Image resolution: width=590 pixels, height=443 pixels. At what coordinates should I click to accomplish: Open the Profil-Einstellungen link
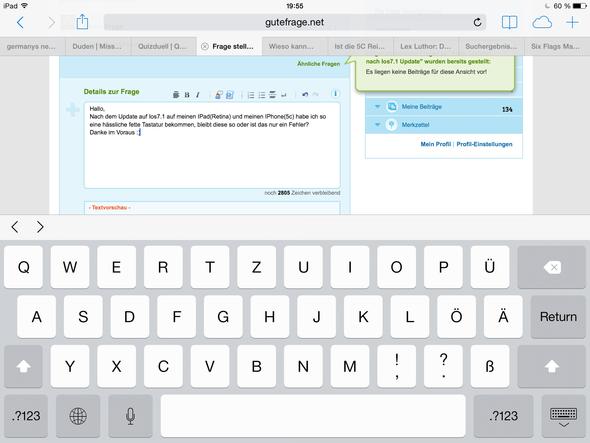(484, 144)
